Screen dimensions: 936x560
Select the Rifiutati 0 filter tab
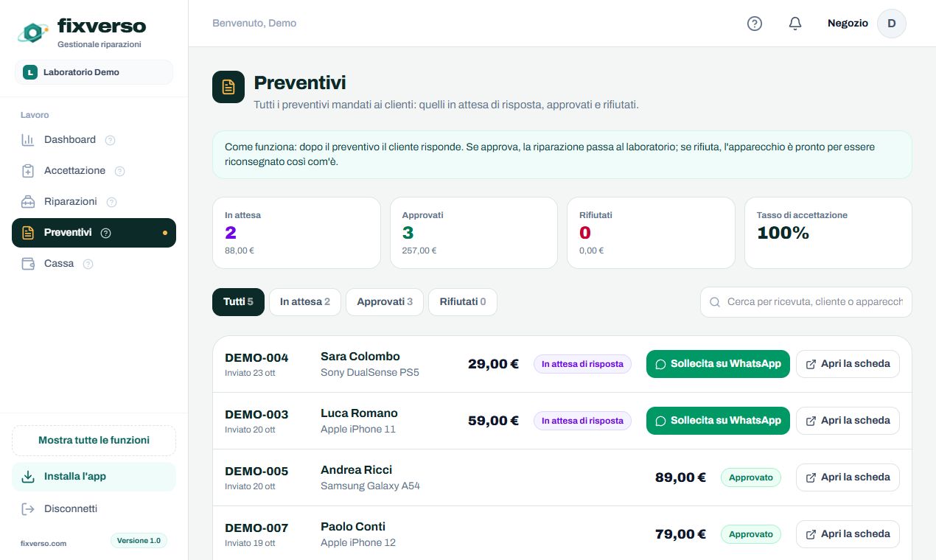click(463, 302)
